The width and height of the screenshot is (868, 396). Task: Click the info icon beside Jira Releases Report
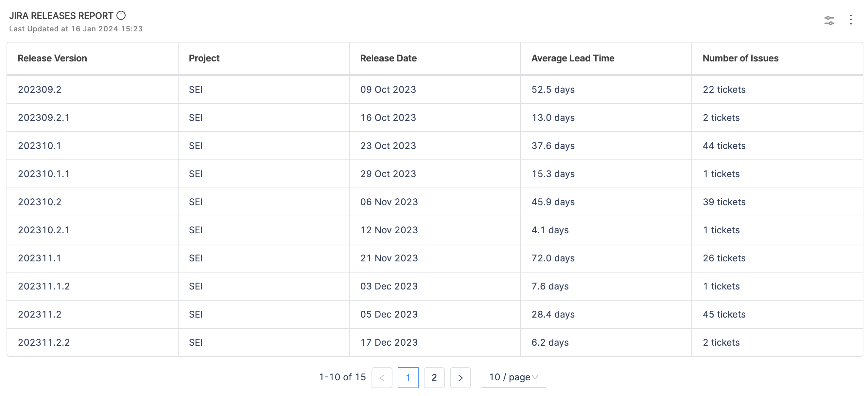[x=121, y=15]
